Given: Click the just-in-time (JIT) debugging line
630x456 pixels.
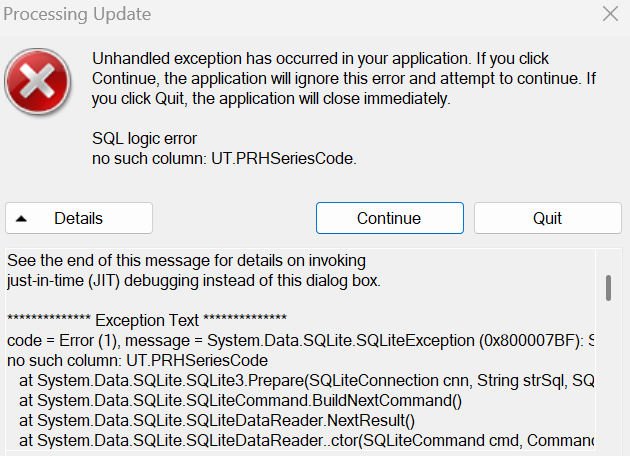Looking at the screenshot, I should point(193,280).
